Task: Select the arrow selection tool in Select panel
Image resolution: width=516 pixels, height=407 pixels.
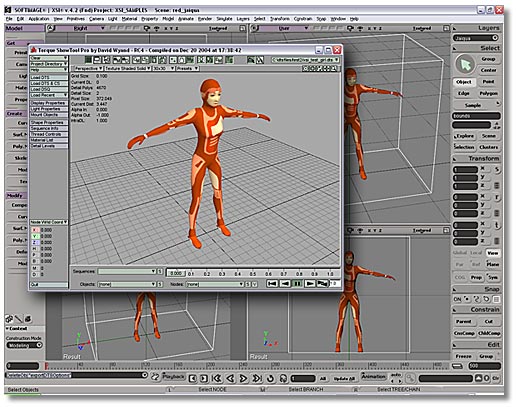Action: click(x=465, y=64)
